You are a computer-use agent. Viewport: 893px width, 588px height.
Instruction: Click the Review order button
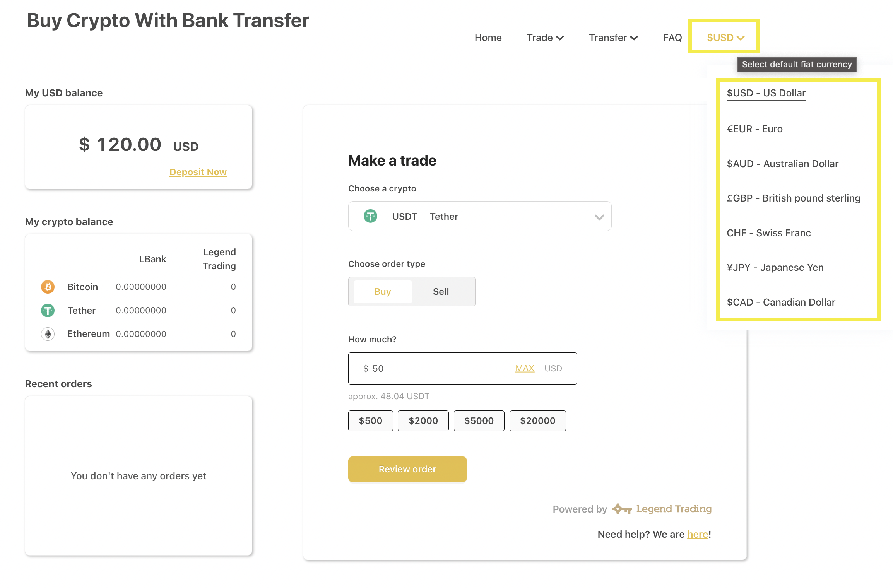[x=407, y=469]
